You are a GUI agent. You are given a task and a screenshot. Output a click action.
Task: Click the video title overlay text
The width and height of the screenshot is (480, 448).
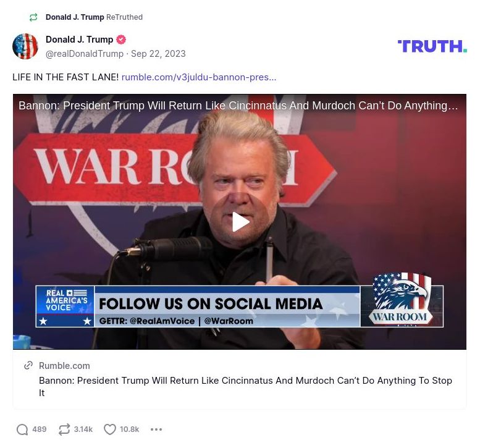click(238, 106)
